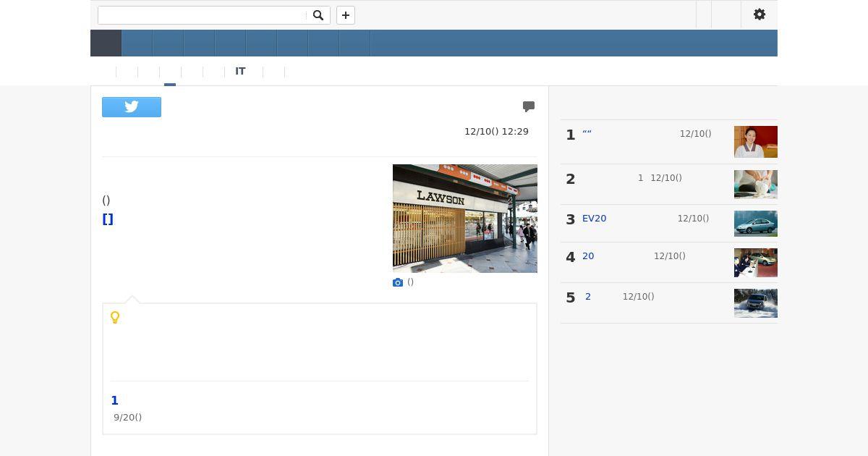Image resolution: width=868 pixels, height=456 pixels.
Task: Select the IT category tab
Action: [x=240, y=72]
